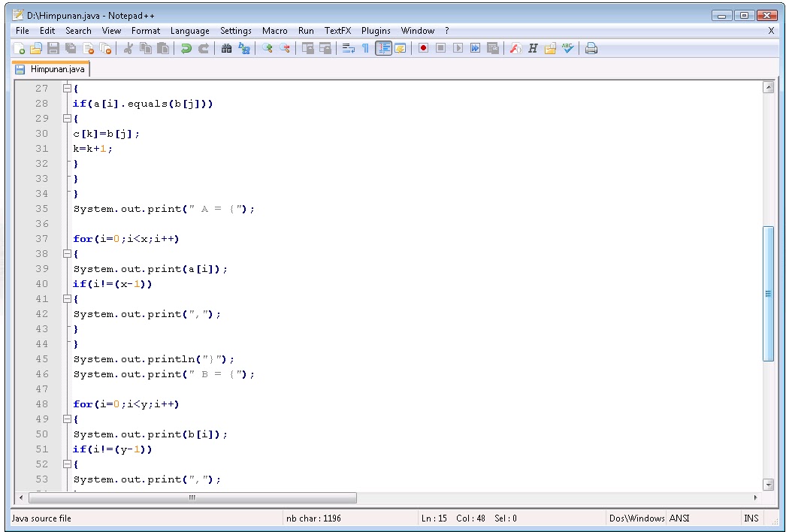Open the TextFX menu
This screenshot has height=532, width=786.
[338, 31]
